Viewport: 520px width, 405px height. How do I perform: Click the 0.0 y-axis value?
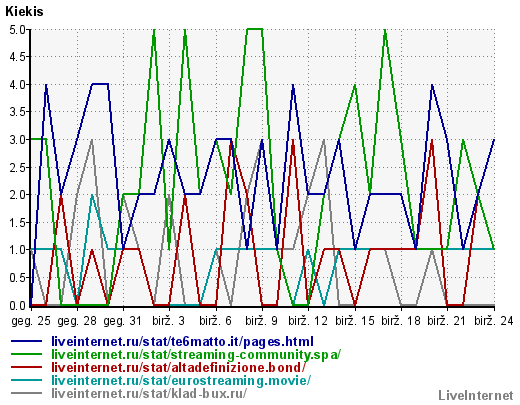pos(17,305)
